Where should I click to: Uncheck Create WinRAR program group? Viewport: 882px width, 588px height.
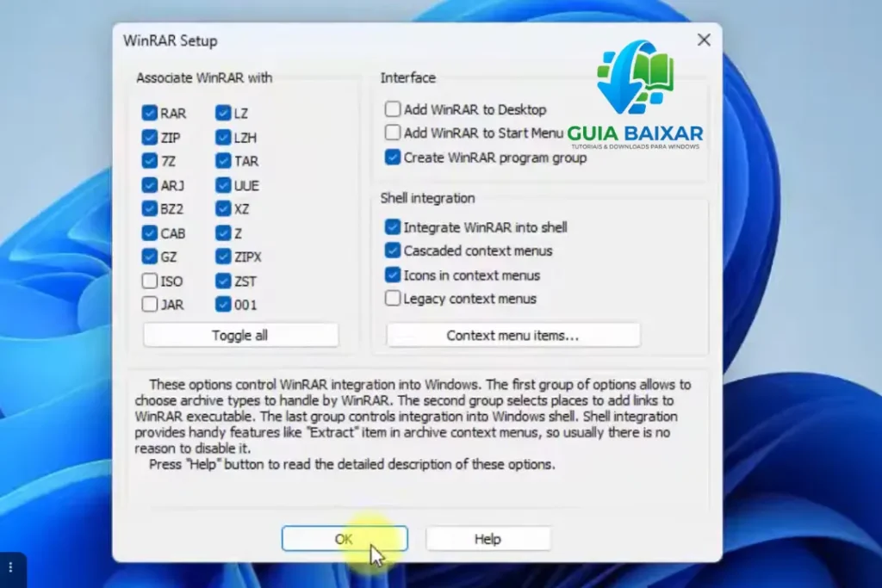pyautogui.click(x=393, y=157)
